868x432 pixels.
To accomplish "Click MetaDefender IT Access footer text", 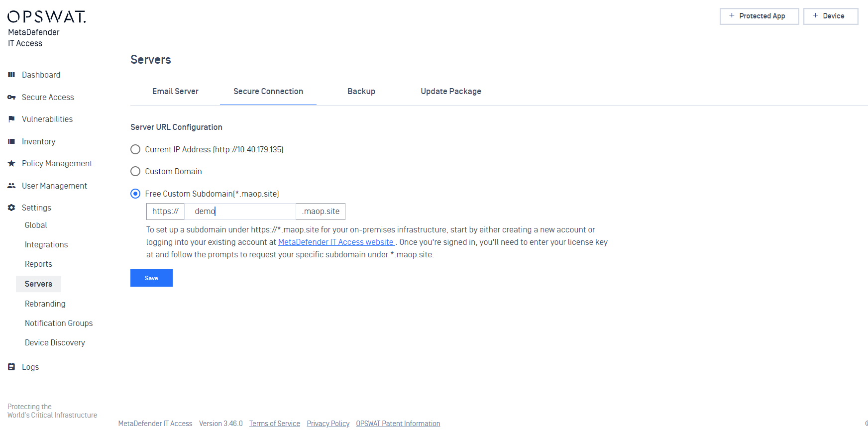I will tap(155, 424).
